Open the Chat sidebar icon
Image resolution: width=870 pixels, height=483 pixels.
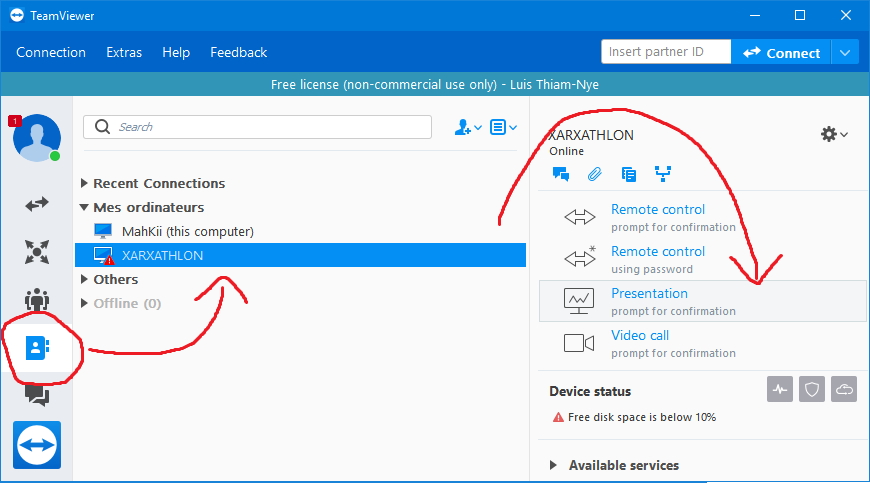coord(37,395)
